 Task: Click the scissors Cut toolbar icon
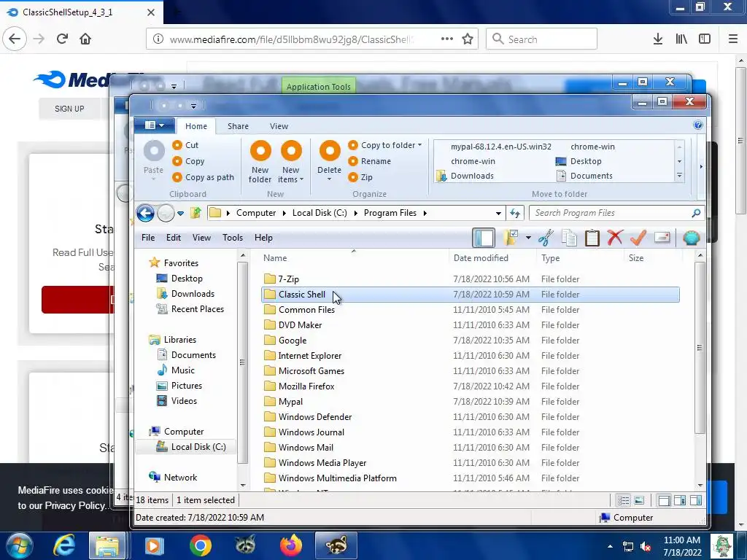(x=546, y=238)
